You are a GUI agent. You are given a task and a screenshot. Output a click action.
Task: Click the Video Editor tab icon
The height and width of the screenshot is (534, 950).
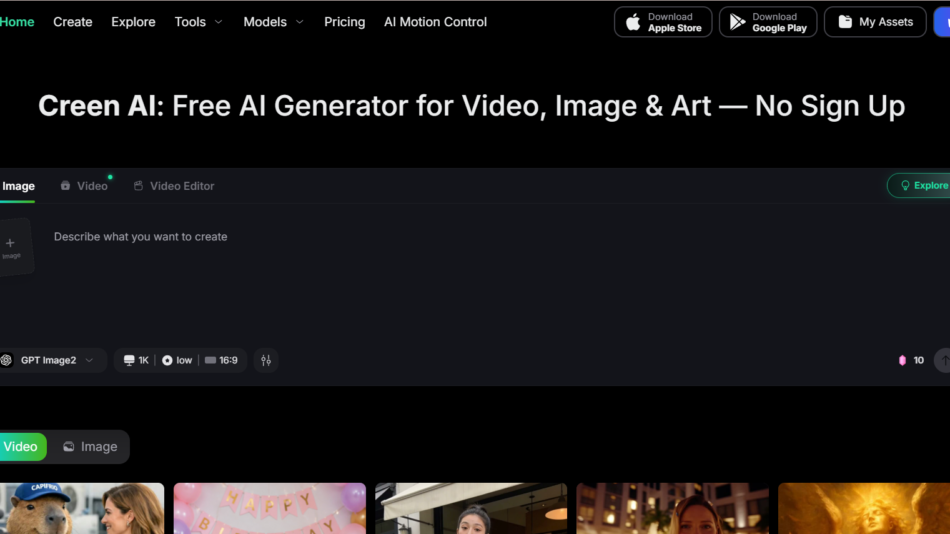coord(138,185)
